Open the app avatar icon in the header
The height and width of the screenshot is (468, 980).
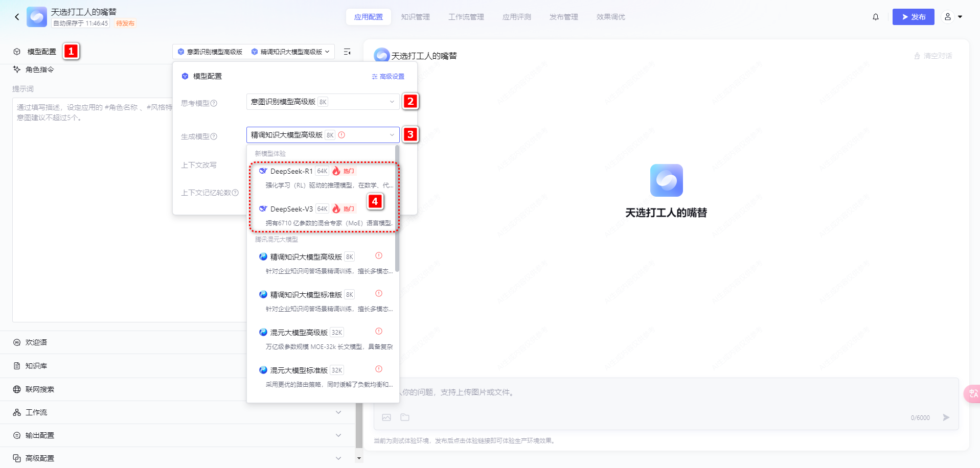pyautogui.click(x=36, y=17)
